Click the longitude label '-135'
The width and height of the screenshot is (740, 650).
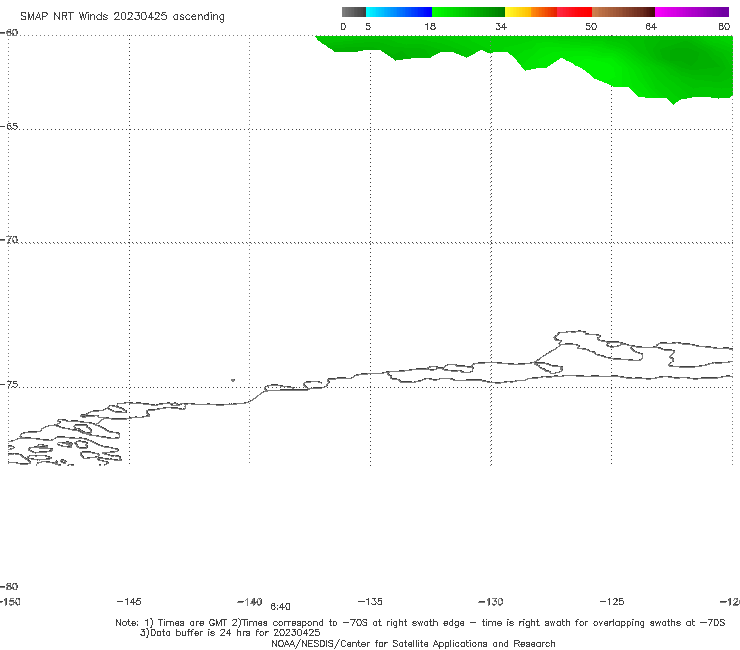pyautogui.click(x=370, y=601)
